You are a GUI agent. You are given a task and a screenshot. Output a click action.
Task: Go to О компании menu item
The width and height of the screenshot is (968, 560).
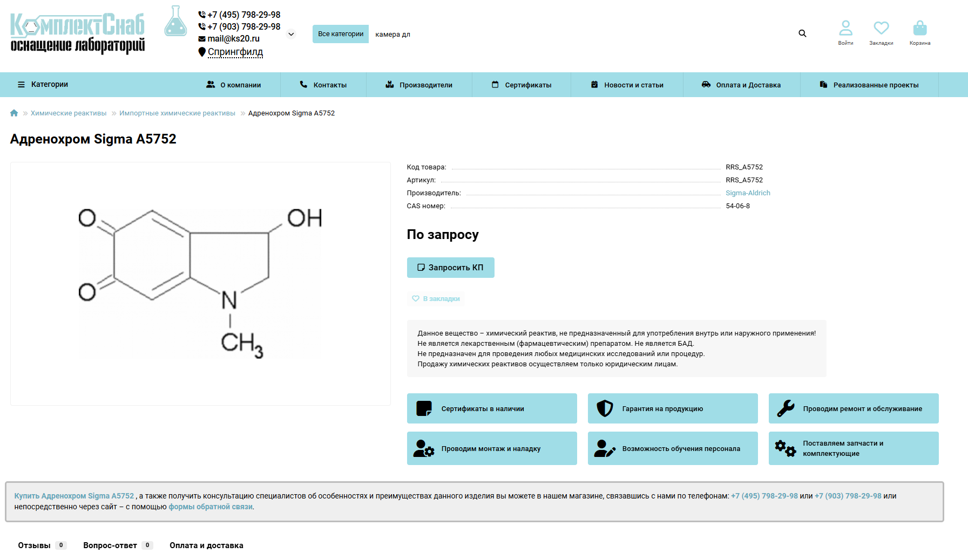[x=234, y=85]
